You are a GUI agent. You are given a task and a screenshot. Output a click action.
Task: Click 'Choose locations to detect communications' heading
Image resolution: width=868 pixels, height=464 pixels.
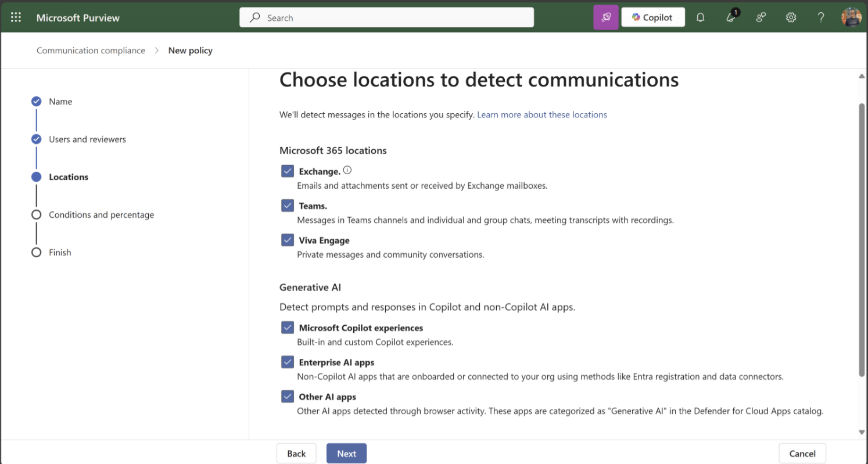(479, 80)
